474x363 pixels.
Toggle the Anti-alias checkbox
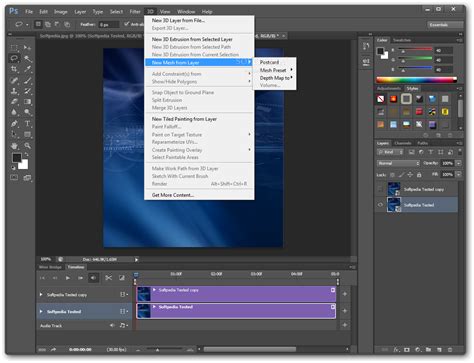click(126, 24)
